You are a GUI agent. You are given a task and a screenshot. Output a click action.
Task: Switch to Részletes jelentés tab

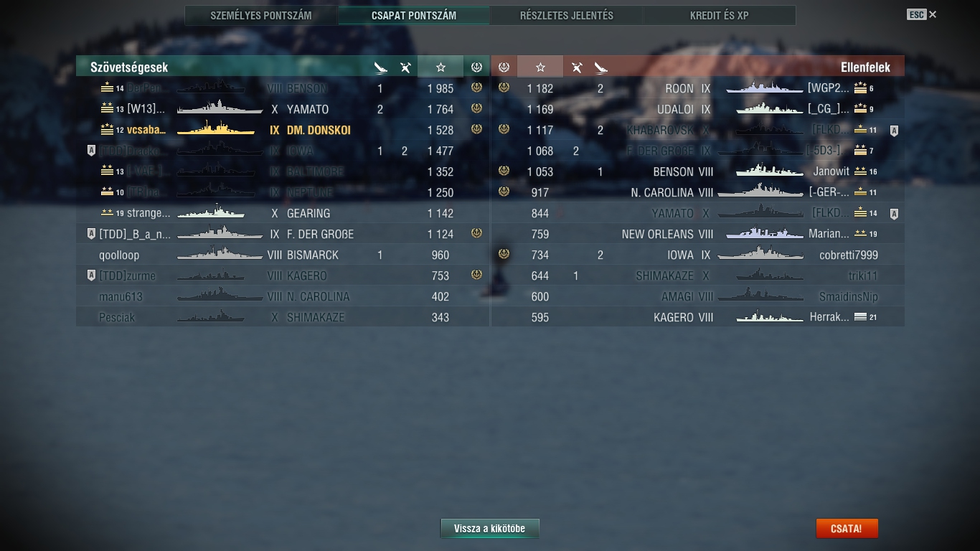click(x=567, y=15)
